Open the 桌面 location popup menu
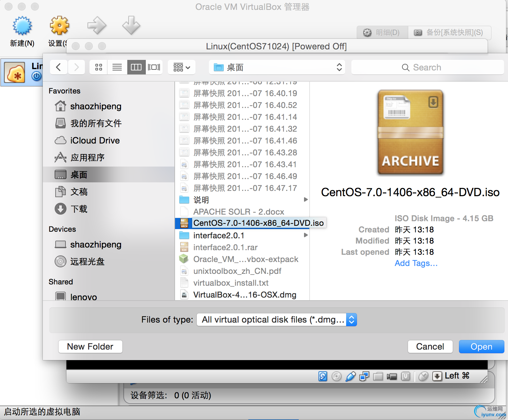Viewport: 508px width, 420px height. pyautogui.click(x=277, y=67)
